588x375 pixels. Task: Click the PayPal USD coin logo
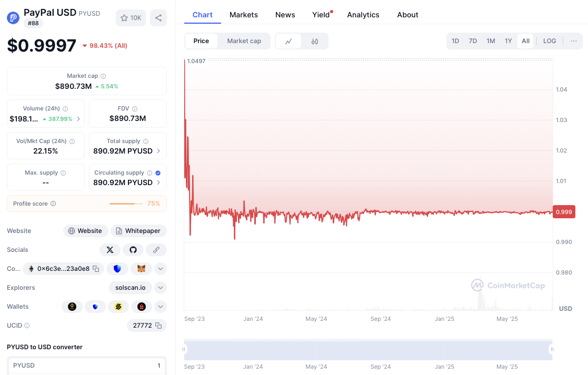coord(13,17)
